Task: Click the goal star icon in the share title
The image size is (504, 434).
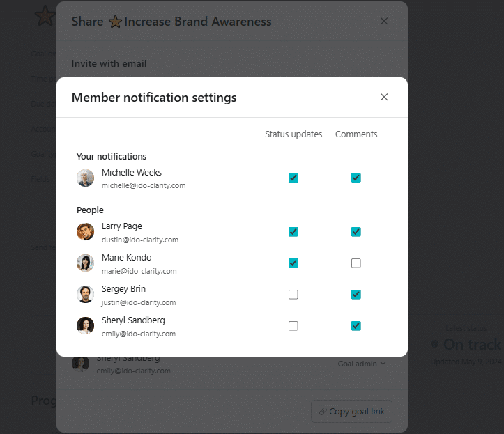Action: [116, 22]
